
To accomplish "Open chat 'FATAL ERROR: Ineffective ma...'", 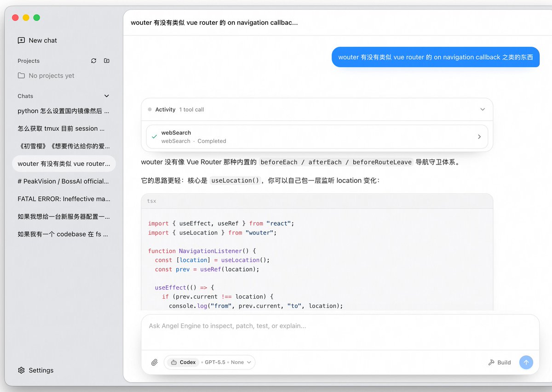I will point(63,199).
